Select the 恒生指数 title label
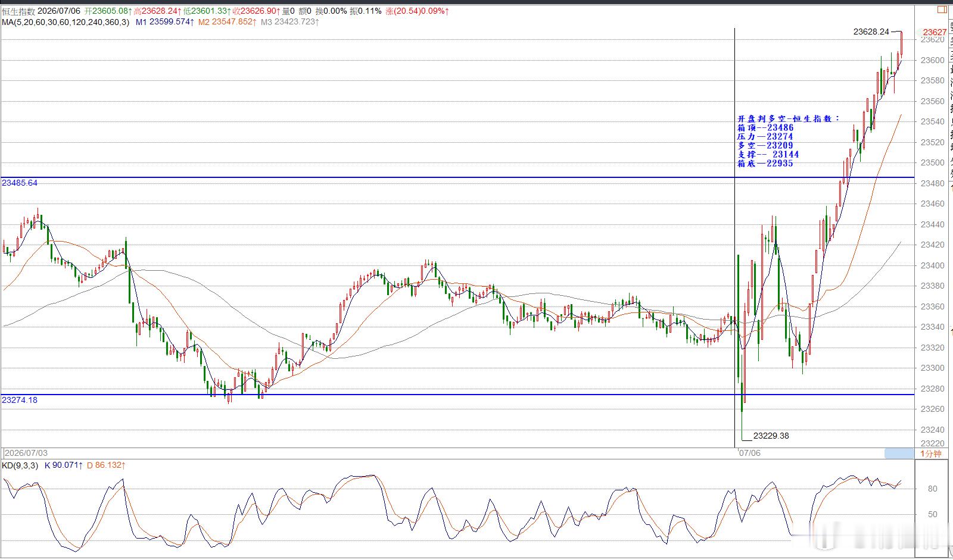This screenshot has height=560, width=953. click(18, 11)
